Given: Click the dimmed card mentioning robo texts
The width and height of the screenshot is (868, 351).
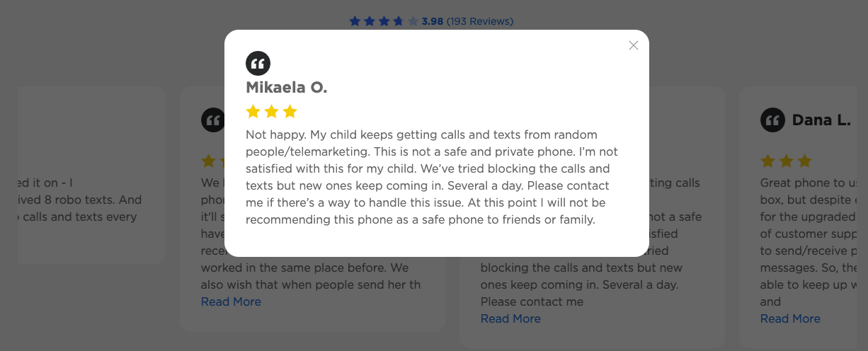Looking at the screenshot, I should pyautogui.click(x=92, y=175).
